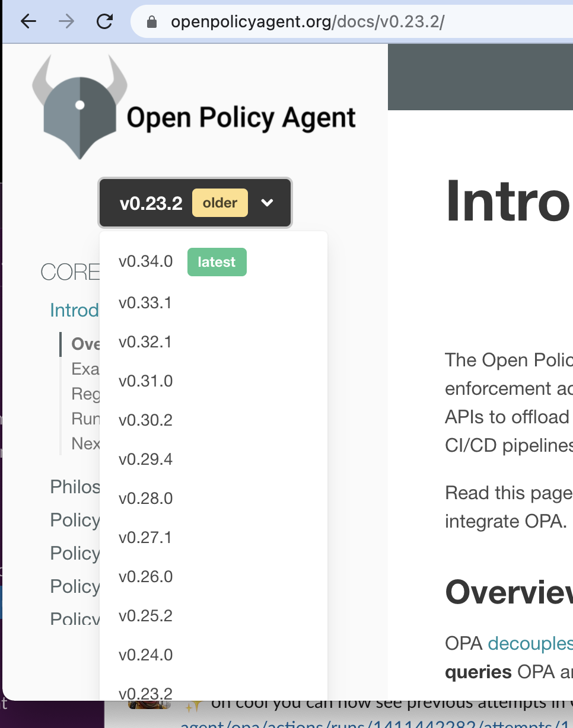This screenshot has width=573, height=728.
Task: Select v0.34.0 from the version list
Action: pos(146,261)
